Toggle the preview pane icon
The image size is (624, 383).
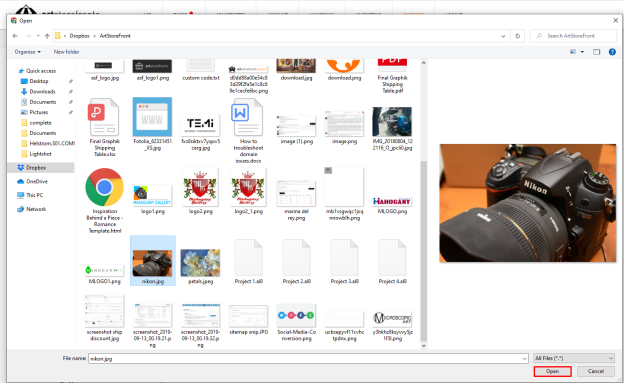pos(596,52)
